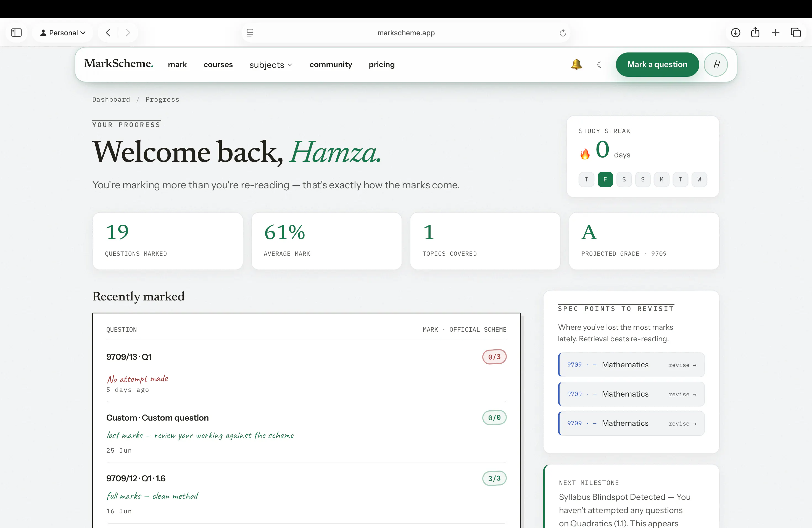
Task: Open the courses nav item
Action: (x=218, y=64)
